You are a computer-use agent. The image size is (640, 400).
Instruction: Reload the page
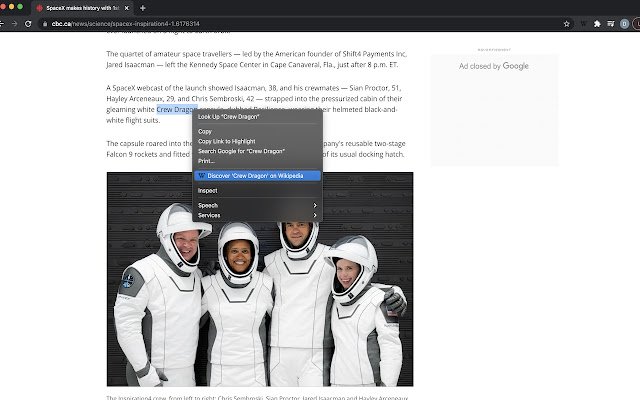(x=28, y=24)
